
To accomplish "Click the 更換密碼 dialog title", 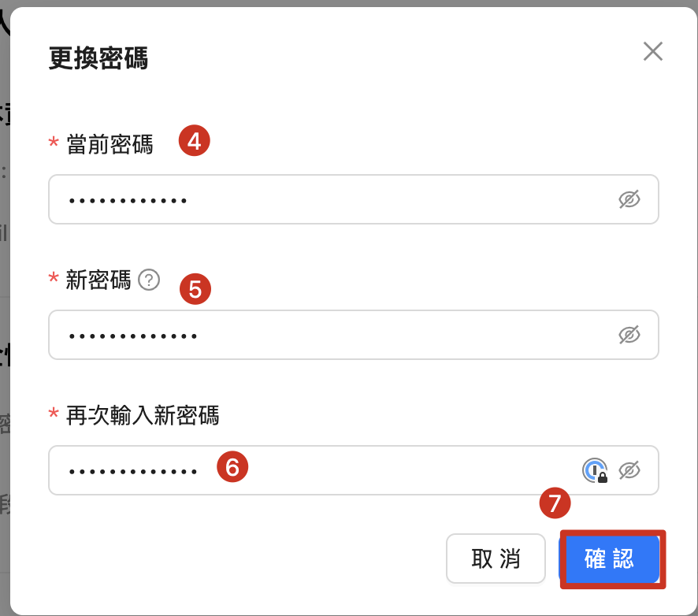I will click(x=98, y=58).
